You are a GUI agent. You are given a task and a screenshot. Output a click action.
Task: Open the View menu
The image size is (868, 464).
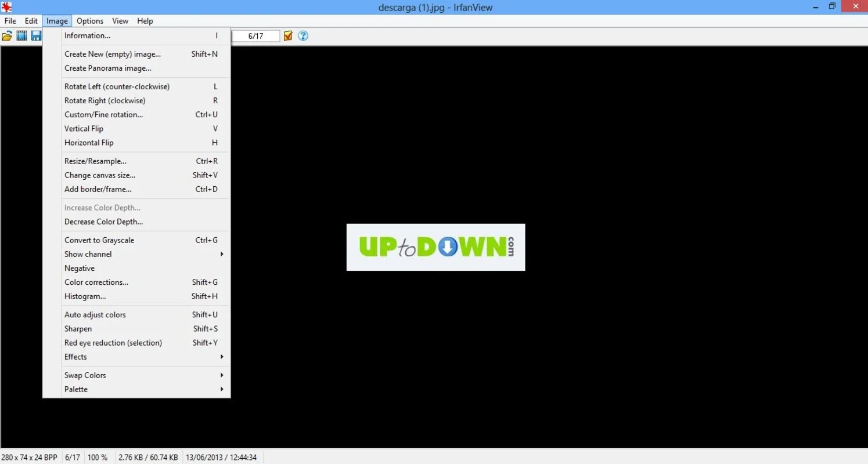click(120, 21)
